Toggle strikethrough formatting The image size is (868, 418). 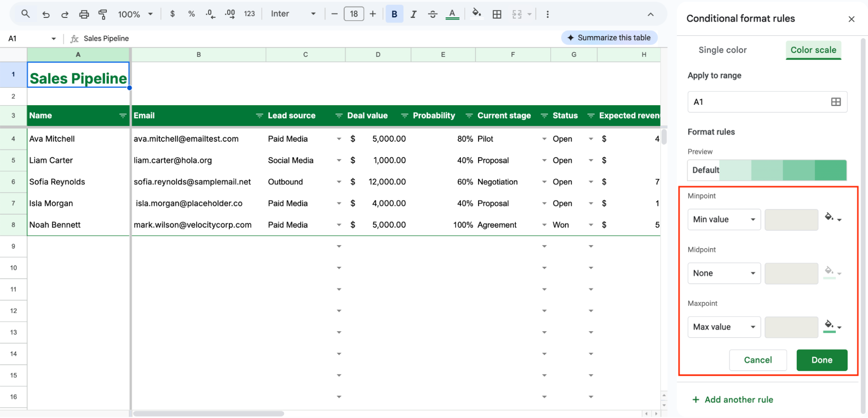(432, 14)
